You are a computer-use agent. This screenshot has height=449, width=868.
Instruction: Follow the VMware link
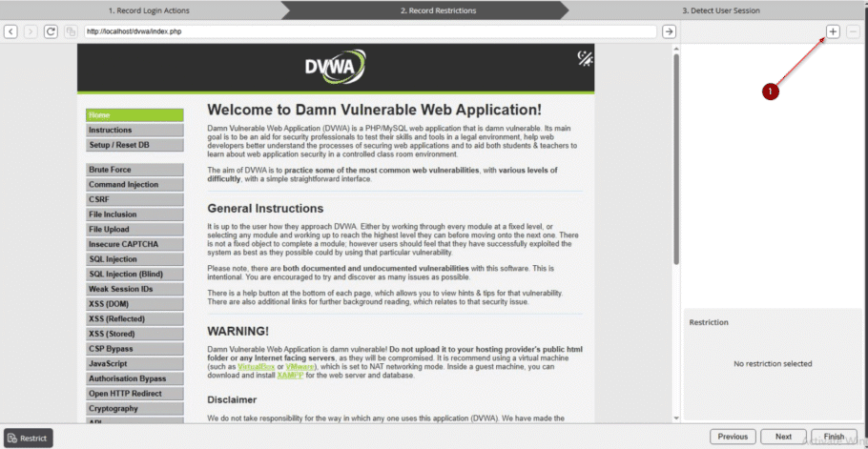300,367
